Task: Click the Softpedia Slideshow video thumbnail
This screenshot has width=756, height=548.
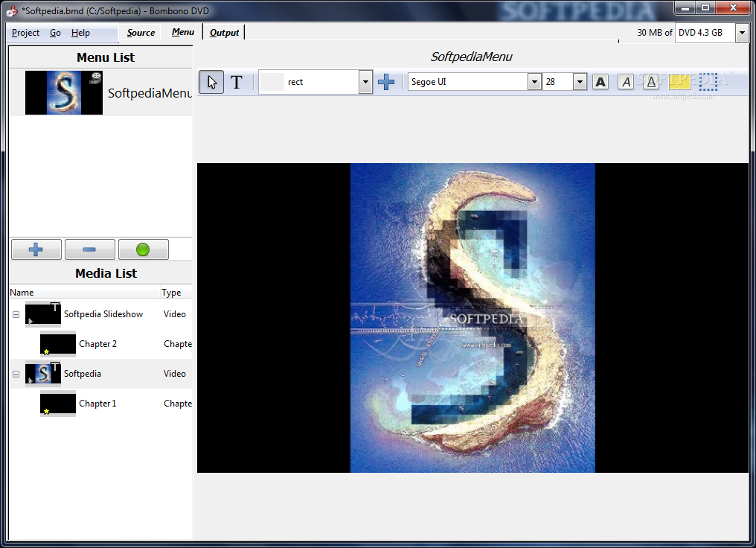Action: [43, 314]
